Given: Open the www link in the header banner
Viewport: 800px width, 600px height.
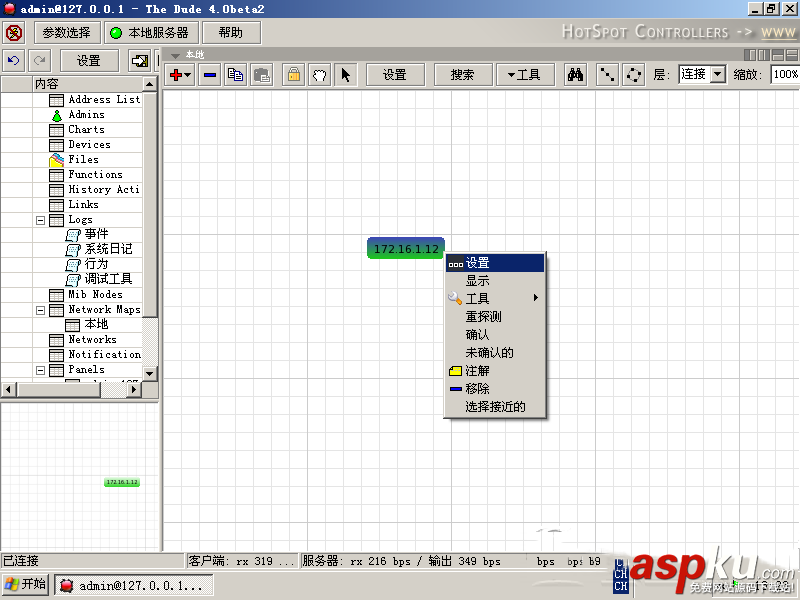Looking at the screenshot, I should click(x=778, y=32).
